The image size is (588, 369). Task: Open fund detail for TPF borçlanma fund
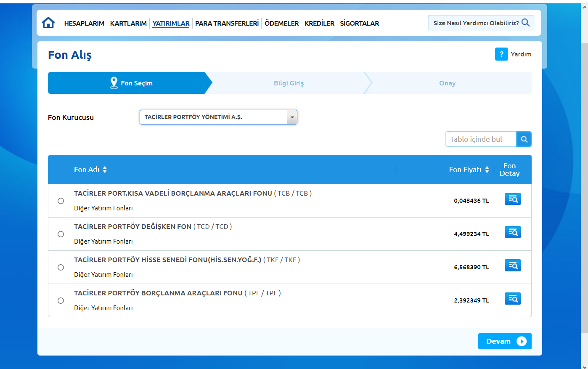513,299
